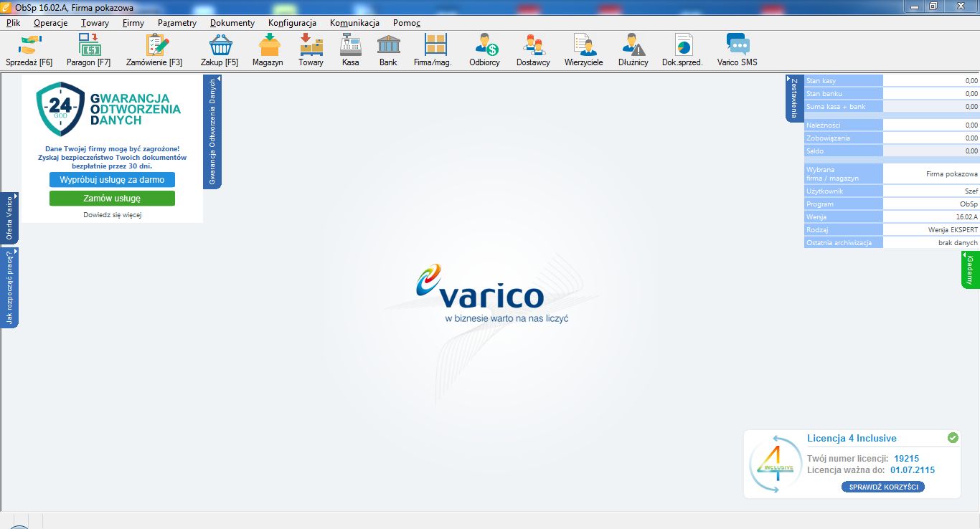Select the Stan kasy row label
This screenshot has height=529, width=980.
coord(844,81)
